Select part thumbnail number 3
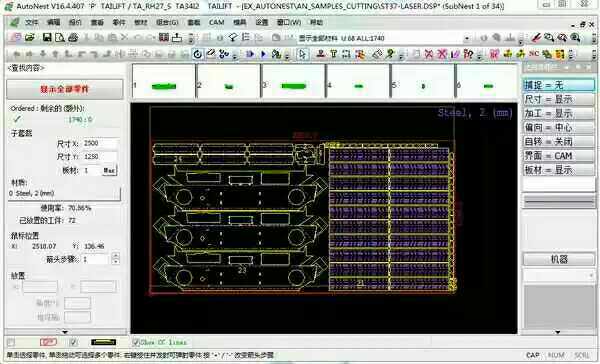The image size is (600, 364). 293,81
